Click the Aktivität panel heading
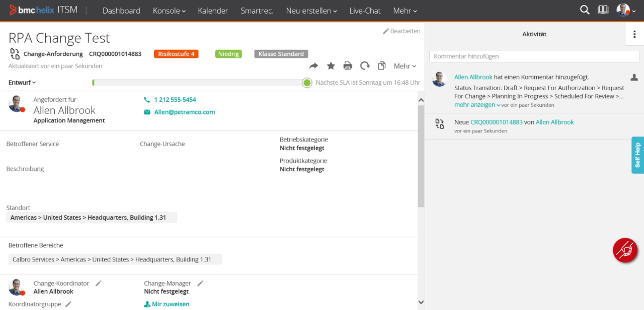The height and width of the screenshot is (310, 644). click(534, 34)
